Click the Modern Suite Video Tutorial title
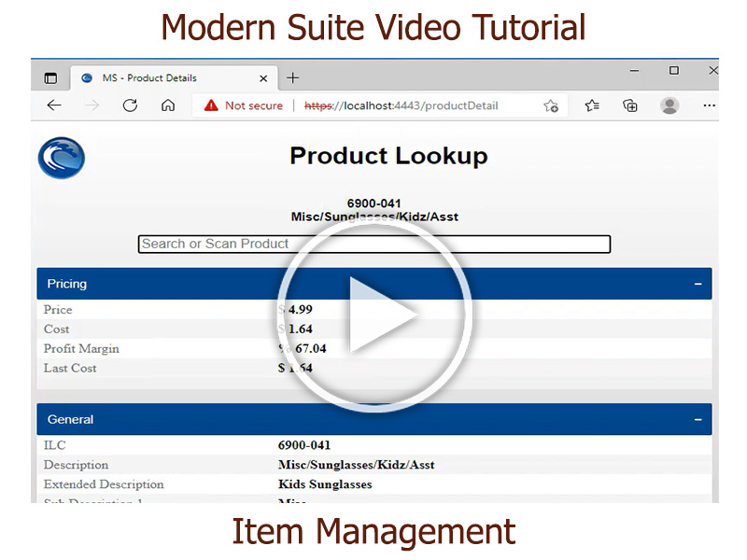Screen dimensions: 747x560 point(373,27)
